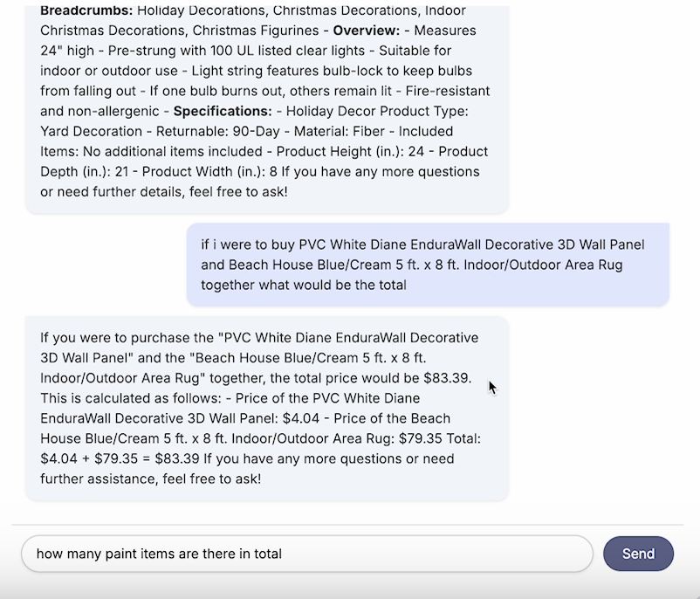Viewport: 700px width, 599px height.
Task: Click the user message about PVC wall panel
Action: [428, 265]
